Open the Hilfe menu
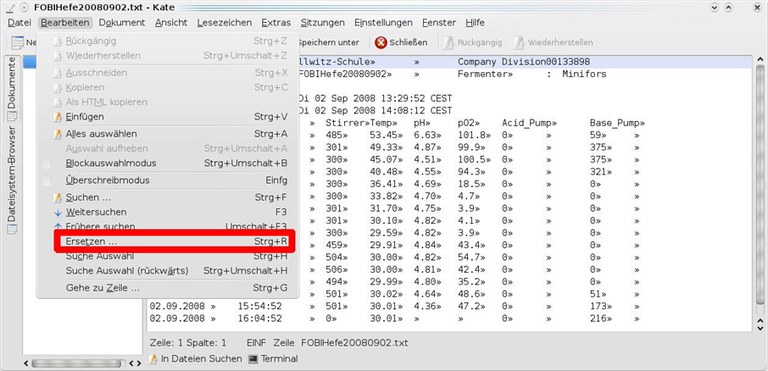768x371 pixels. click(475, 23)
